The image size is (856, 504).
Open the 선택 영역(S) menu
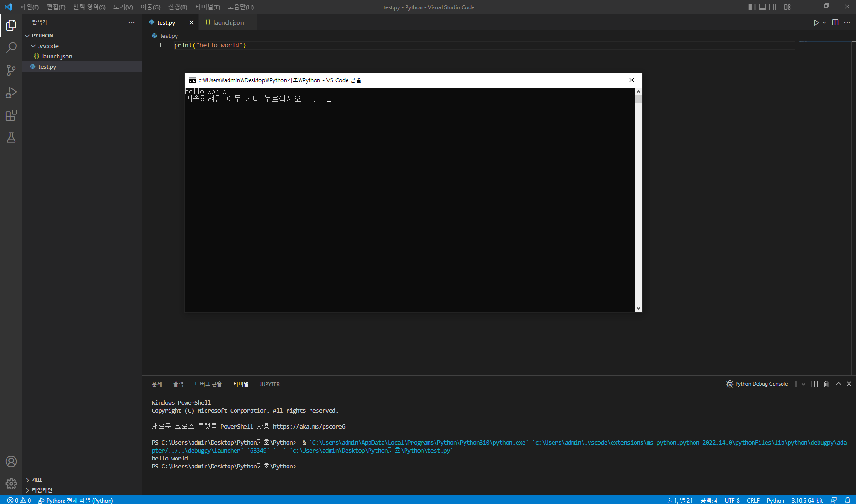(89, 7)
